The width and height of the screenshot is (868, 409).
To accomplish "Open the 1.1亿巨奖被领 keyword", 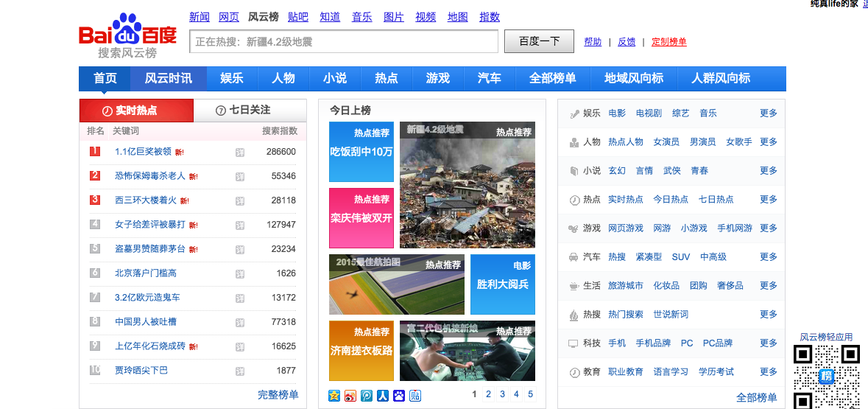I will 144,152.
